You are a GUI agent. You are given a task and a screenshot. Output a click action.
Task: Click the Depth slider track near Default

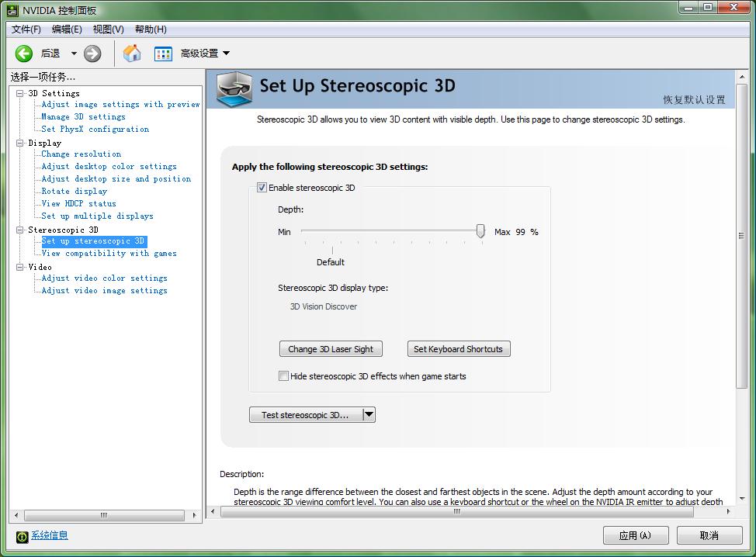[x=332, y=231]
